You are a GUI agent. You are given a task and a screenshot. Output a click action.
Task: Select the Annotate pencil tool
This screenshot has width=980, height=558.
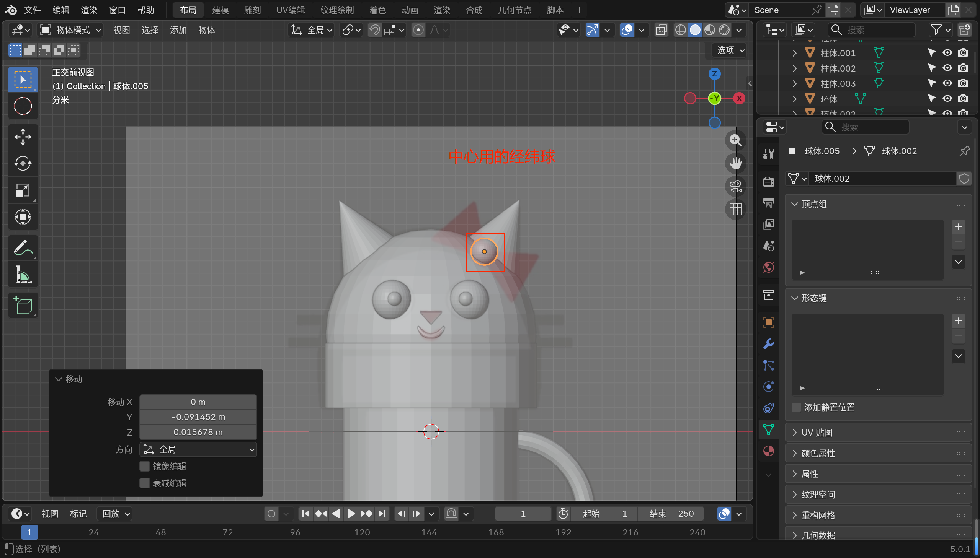[23, 247]
